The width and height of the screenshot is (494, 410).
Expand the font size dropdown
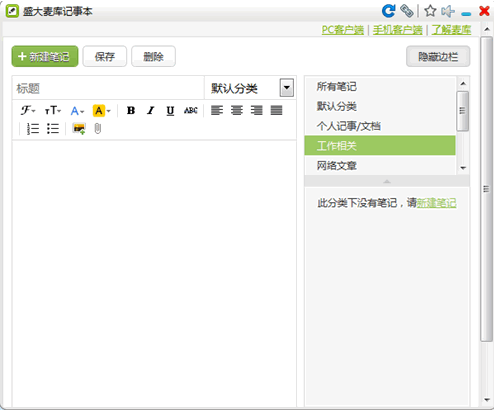(53, 110)
